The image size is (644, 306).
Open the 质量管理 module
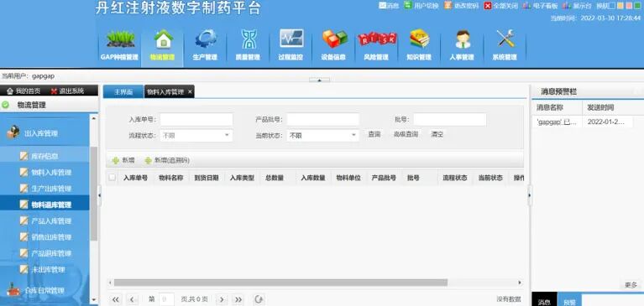248,45
